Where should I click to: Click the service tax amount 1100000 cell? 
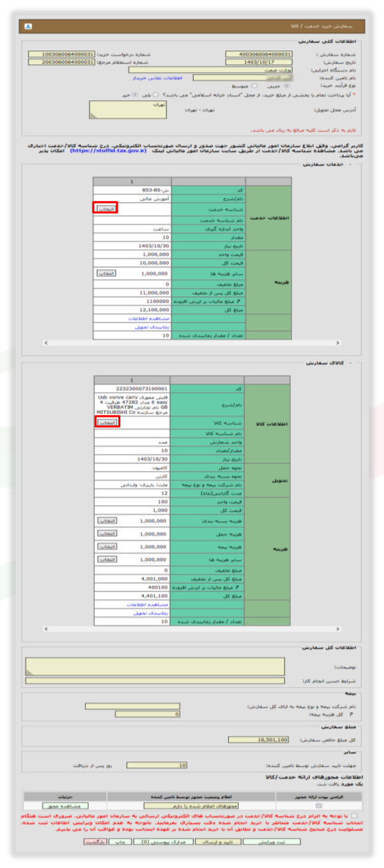pos(131,301)
